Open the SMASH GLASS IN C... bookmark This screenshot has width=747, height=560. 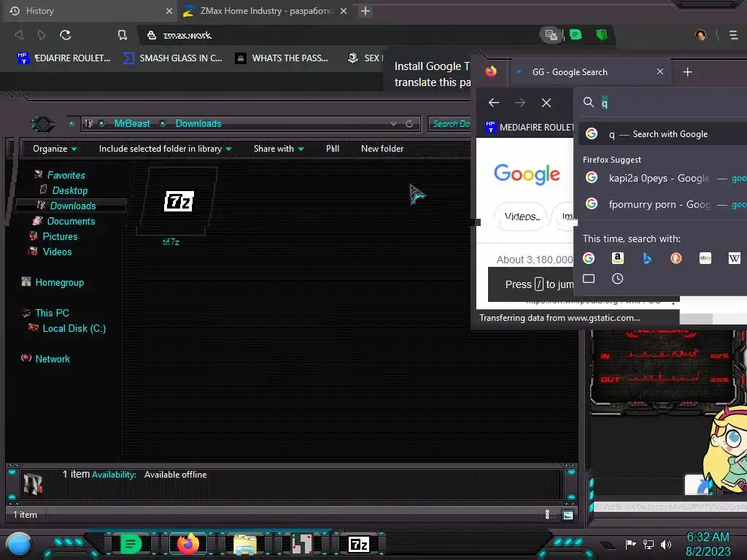click(x=172, y=58)
